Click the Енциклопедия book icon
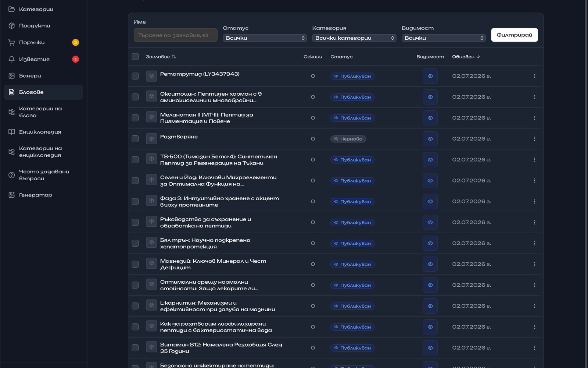 12,132
